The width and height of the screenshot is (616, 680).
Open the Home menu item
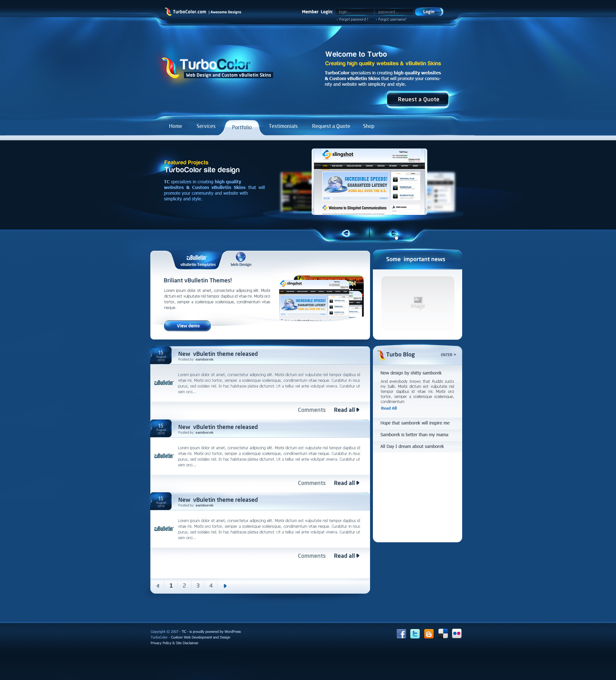pyautogui.click(x=175, y=126)
